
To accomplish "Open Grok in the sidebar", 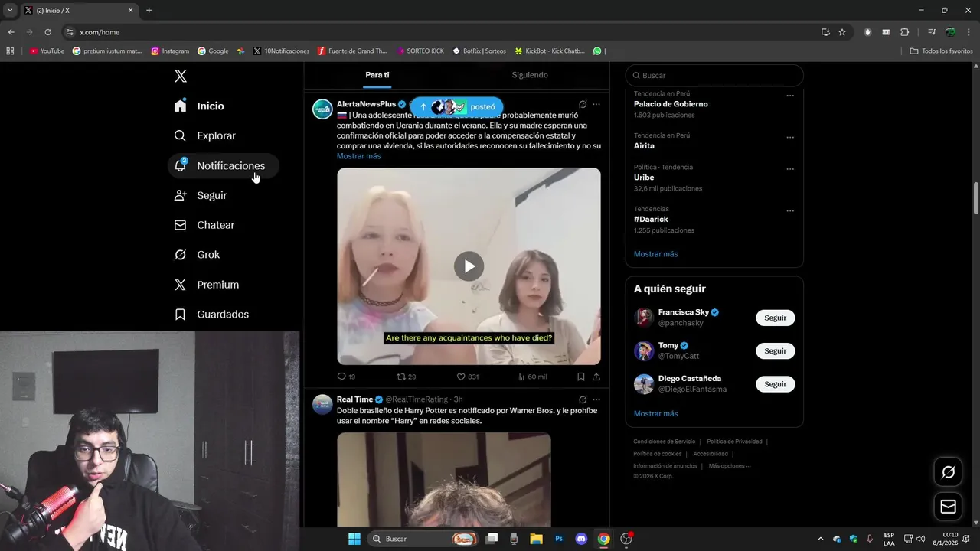I will (198, 255).
